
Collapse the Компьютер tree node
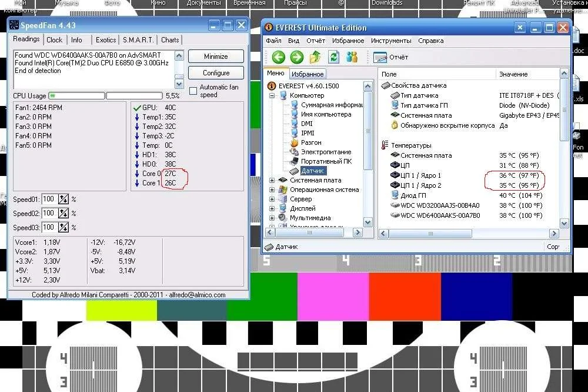coord(272,95)
